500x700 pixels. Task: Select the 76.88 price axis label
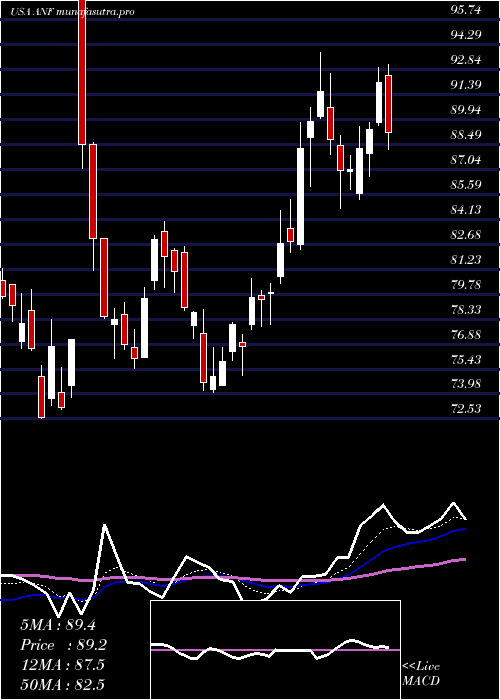click(x=466, y=335)
